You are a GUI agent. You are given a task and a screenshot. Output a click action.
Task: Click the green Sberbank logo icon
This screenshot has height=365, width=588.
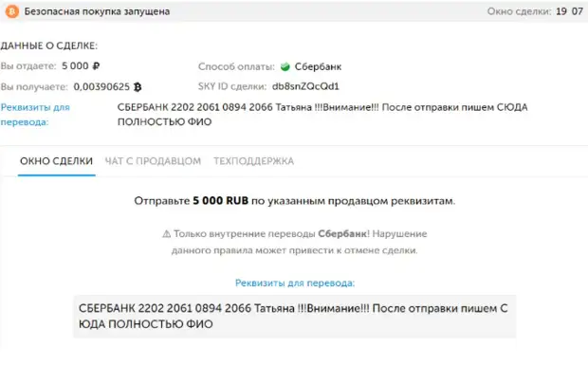(x=285, y=66)
